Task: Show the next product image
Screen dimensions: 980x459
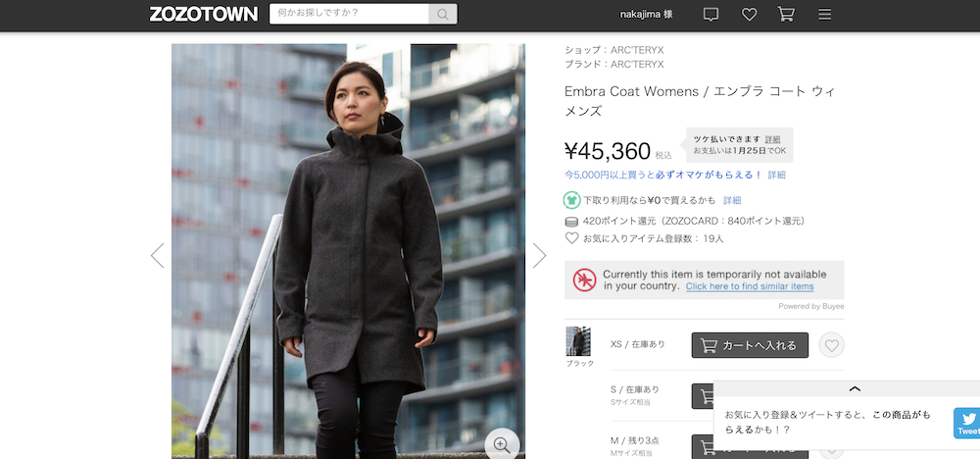Action: coord(539,255)
